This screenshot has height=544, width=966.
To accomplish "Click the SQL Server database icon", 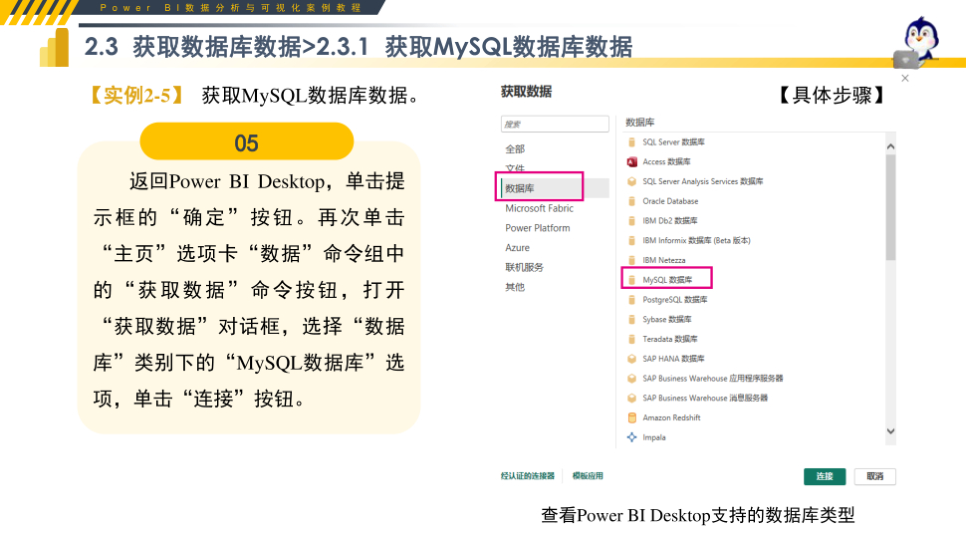I will pos(631,142).
